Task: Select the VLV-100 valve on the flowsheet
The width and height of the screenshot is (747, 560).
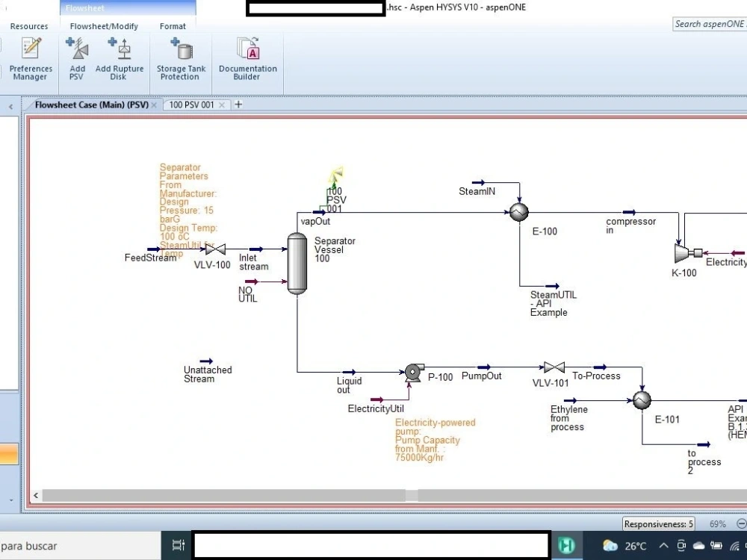Action: click(214, 249)
